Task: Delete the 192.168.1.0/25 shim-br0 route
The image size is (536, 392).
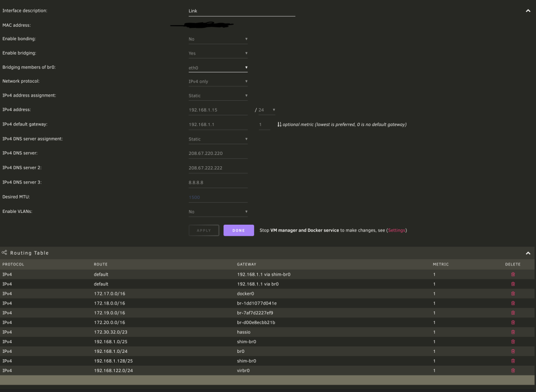Action: [x=513, y=342]
